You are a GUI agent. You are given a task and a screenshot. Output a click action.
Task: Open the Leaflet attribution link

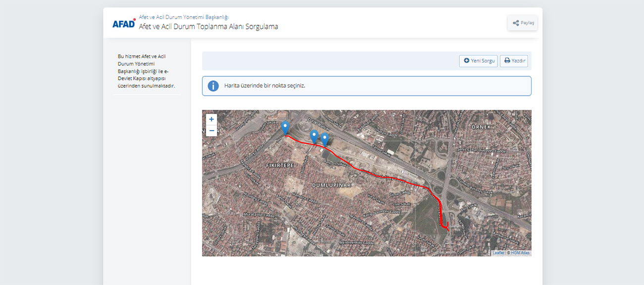coord(498,253)
